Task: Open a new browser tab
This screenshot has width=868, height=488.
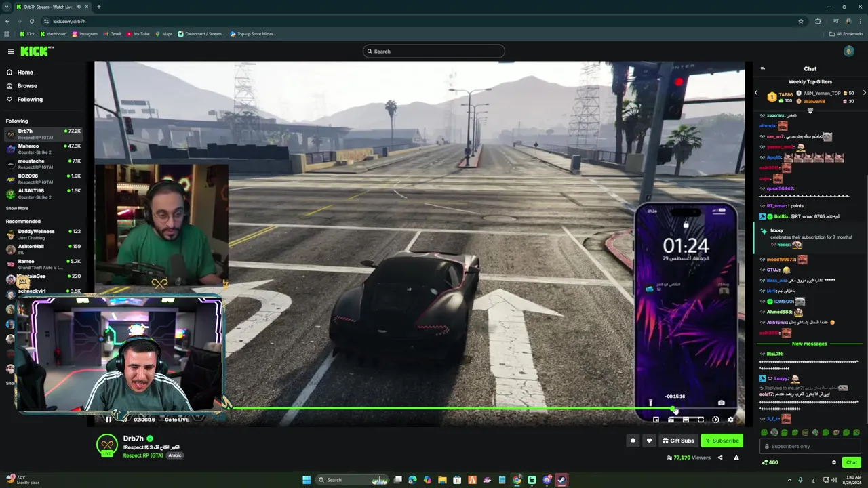Action: pos(99,7)
